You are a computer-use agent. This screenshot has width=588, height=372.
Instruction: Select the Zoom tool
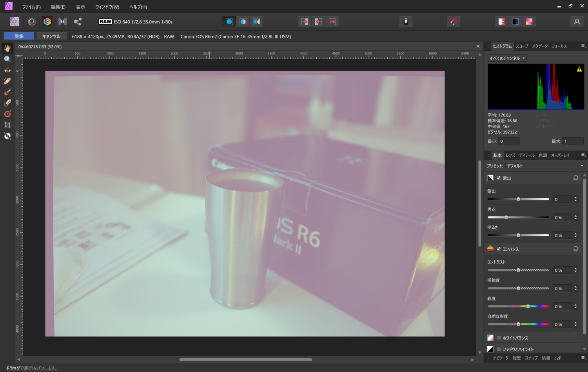click(7, 59)
